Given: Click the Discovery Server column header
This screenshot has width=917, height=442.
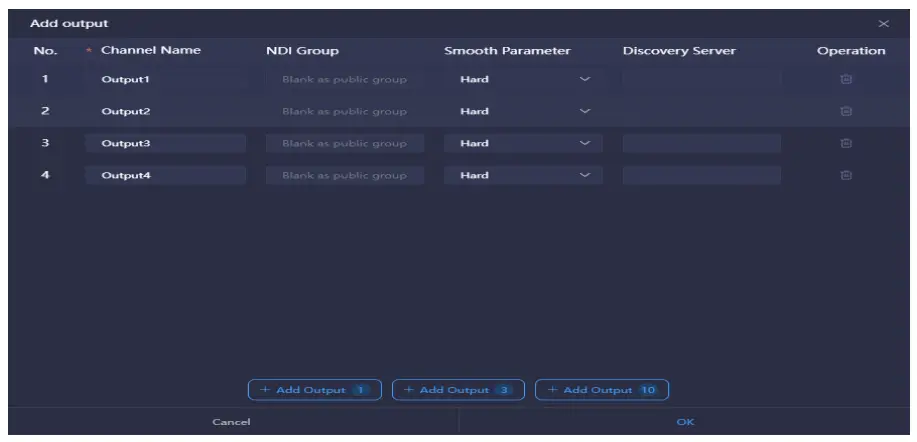Looking at the screenshot, I should 679,51.
